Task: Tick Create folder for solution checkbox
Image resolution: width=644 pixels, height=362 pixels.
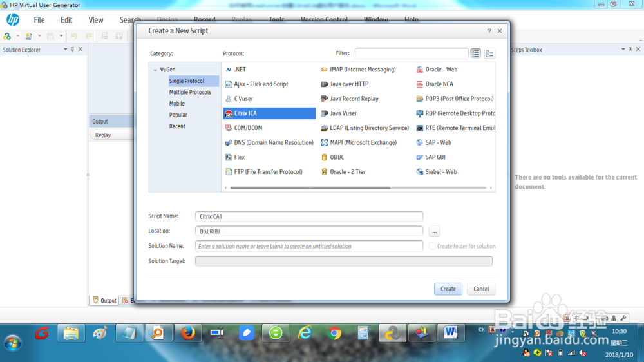Action: 432,246
